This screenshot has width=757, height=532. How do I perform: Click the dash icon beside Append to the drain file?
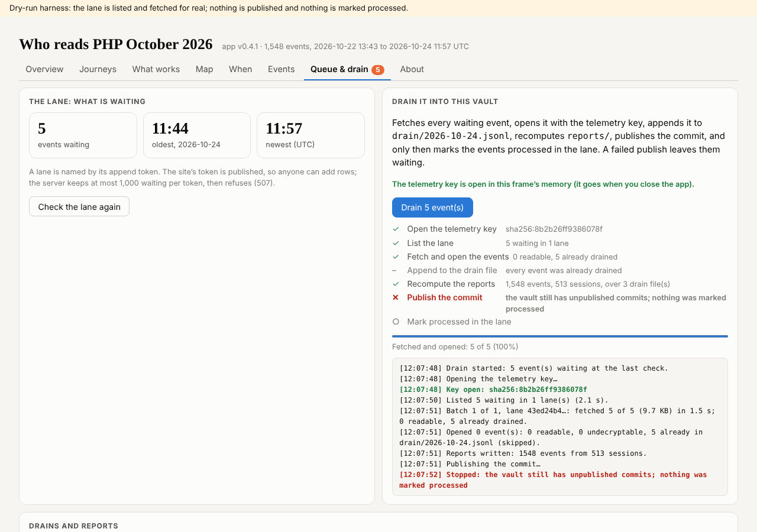pos(396,270)
